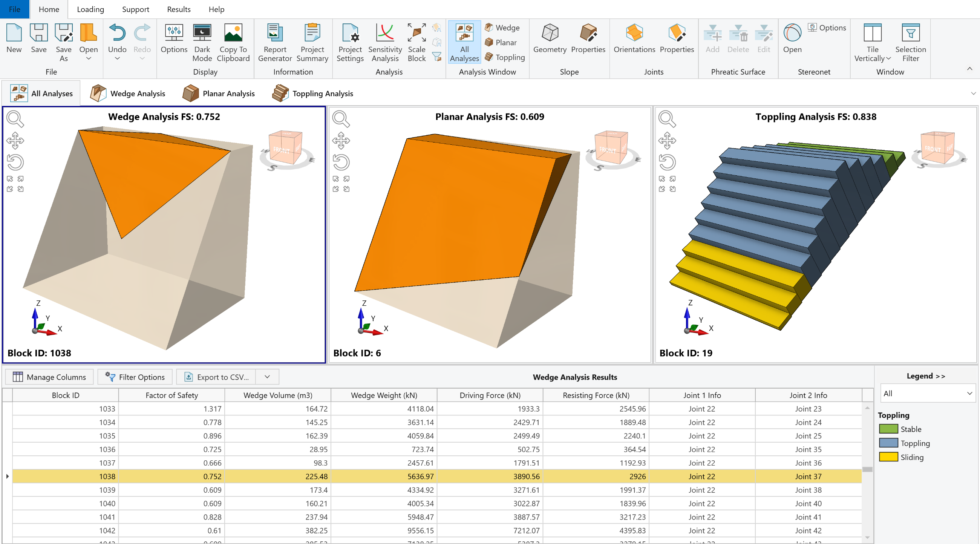Expand the Undo history dropdown arrow
Image resolution: width=980 pixels, height=544 pixels.
(x=117, y=58)
